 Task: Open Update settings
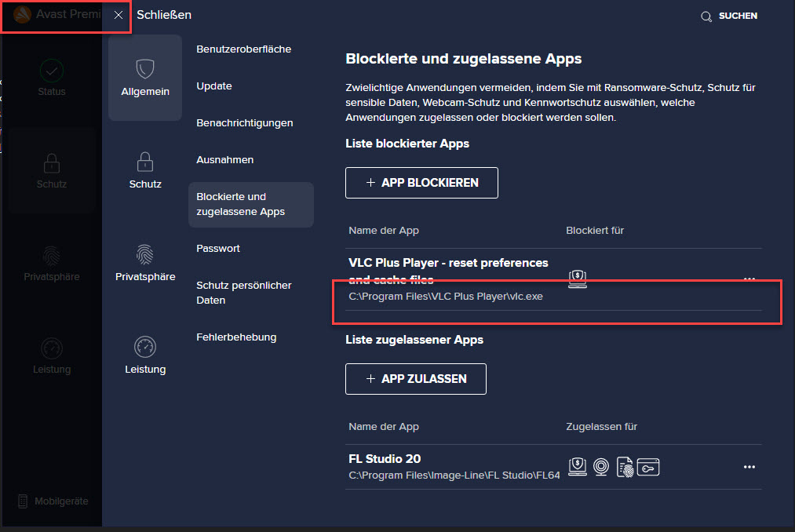tap(214, 86)
